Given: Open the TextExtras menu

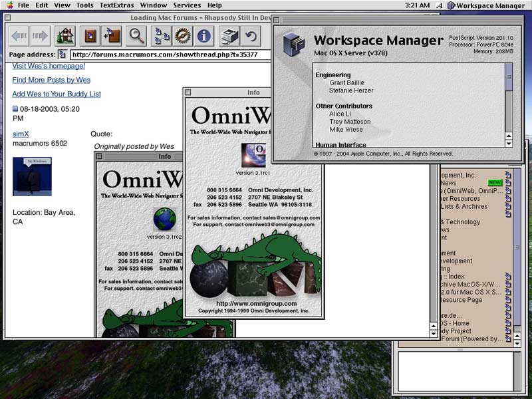Looking at the screenshot, I should [x=117, y=5].
